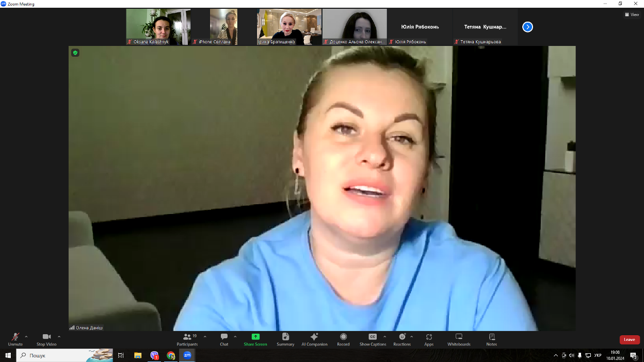Screen dimensions: 644x362
Task: Open the Participants panel
Action: tap(187, 339)
